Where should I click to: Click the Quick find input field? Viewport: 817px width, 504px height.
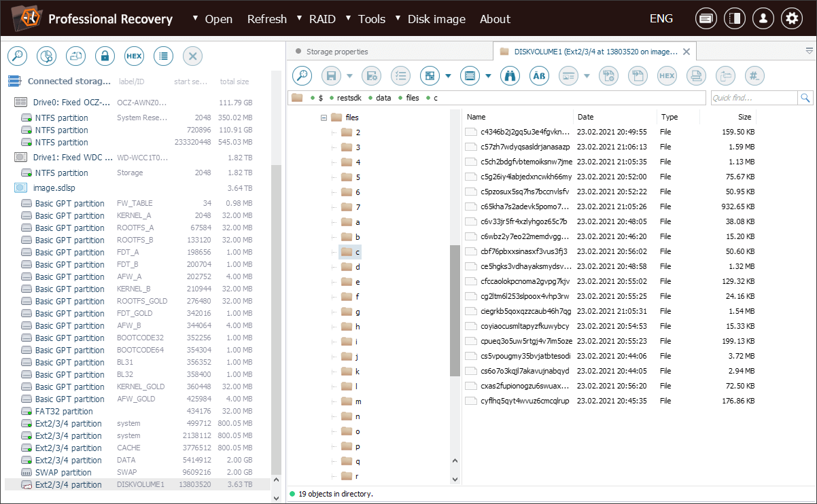pos(754,98)
